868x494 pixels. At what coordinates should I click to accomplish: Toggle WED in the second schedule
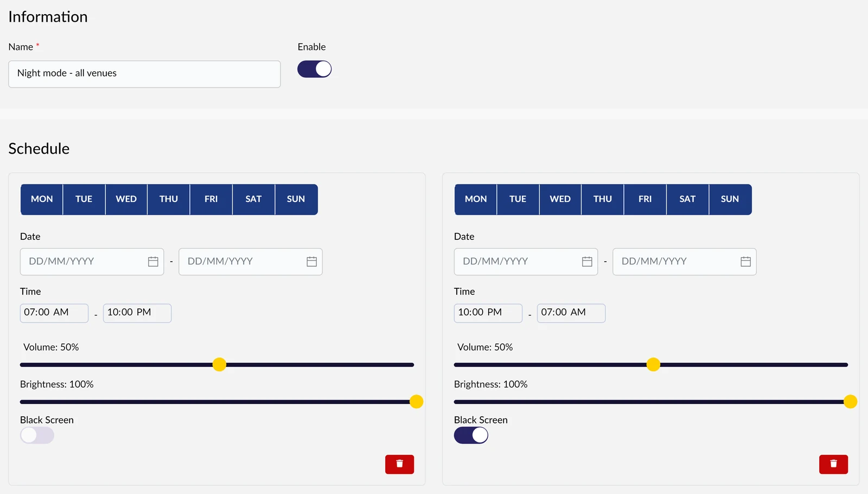560,199
